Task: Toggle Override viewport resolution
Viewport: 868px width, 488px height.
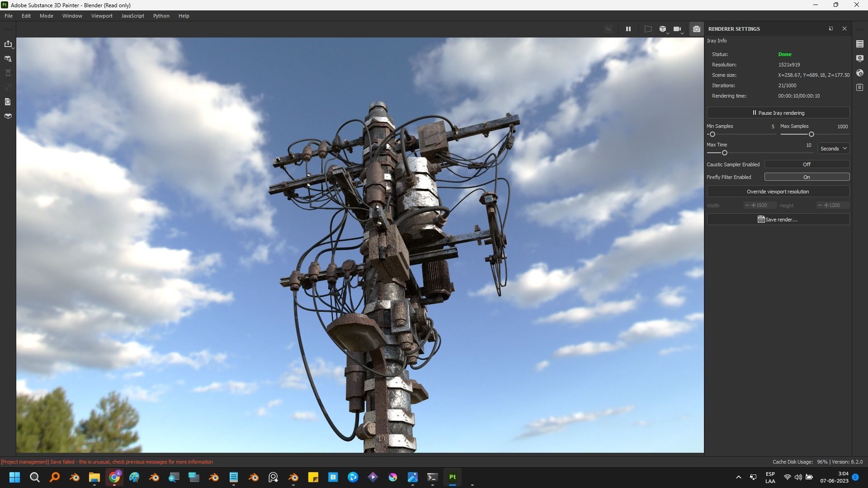Action: pyautogui.click(x=778, y=192)
